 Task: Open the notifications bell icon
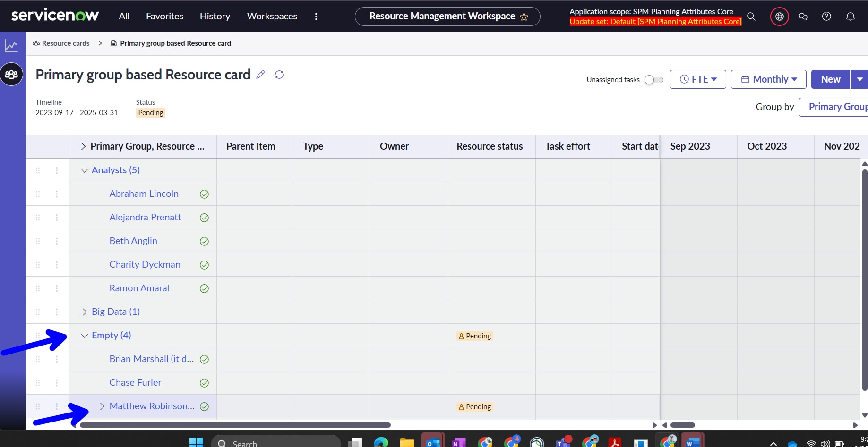coord(850,17)
